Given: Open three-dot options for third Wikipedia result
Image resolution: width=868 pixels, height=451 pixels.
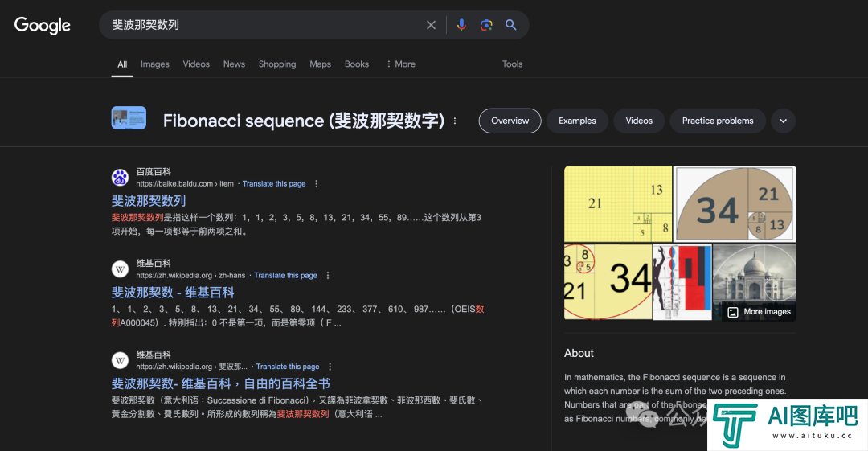Looking at the screenshot, I should click(330, 367).
